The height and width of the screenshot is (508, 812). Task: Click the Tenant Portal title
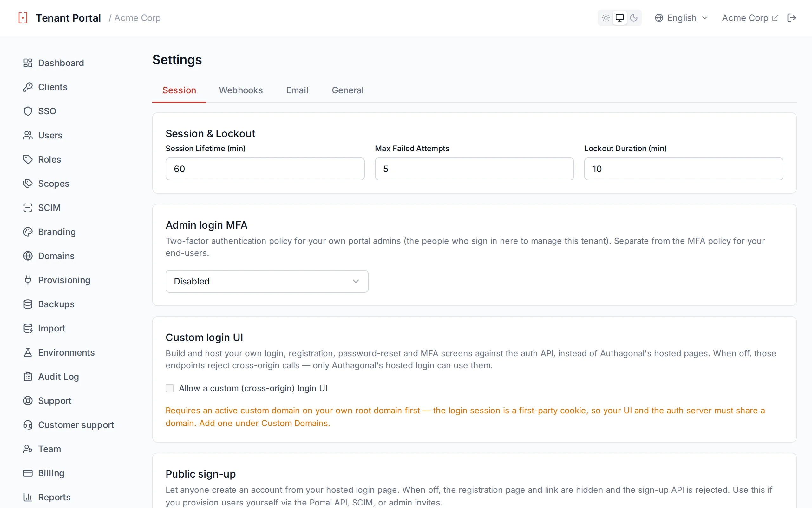(68, 18)
